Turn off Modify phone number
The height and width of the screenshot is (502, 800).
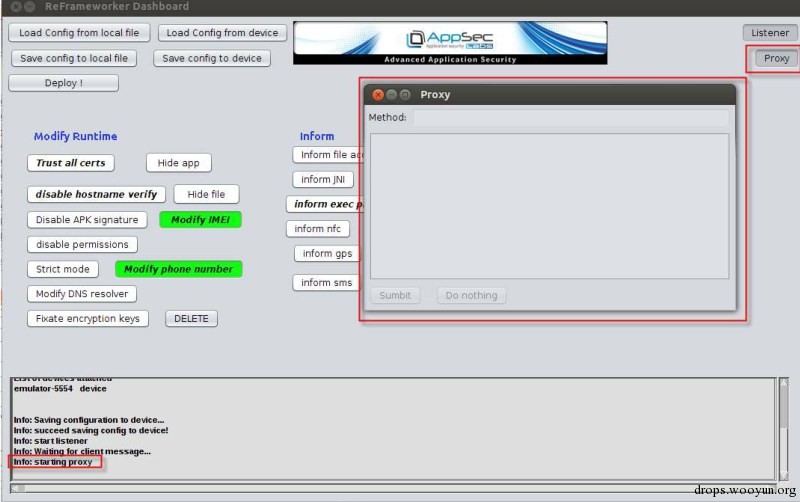tap(179, 269)
